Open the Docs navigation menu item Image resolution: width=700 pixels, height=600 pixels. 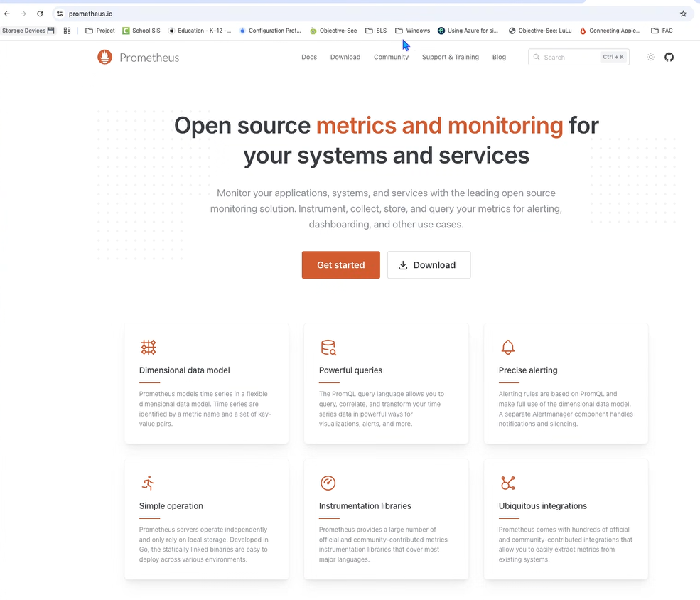[x=309, y=57]
